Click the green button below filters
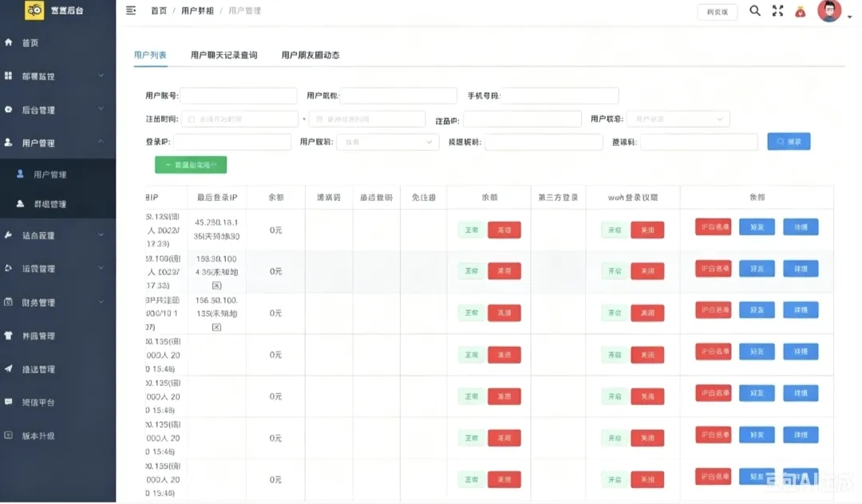Image resolution: width=862 pixels, height=504 pixels. [191, 165]
